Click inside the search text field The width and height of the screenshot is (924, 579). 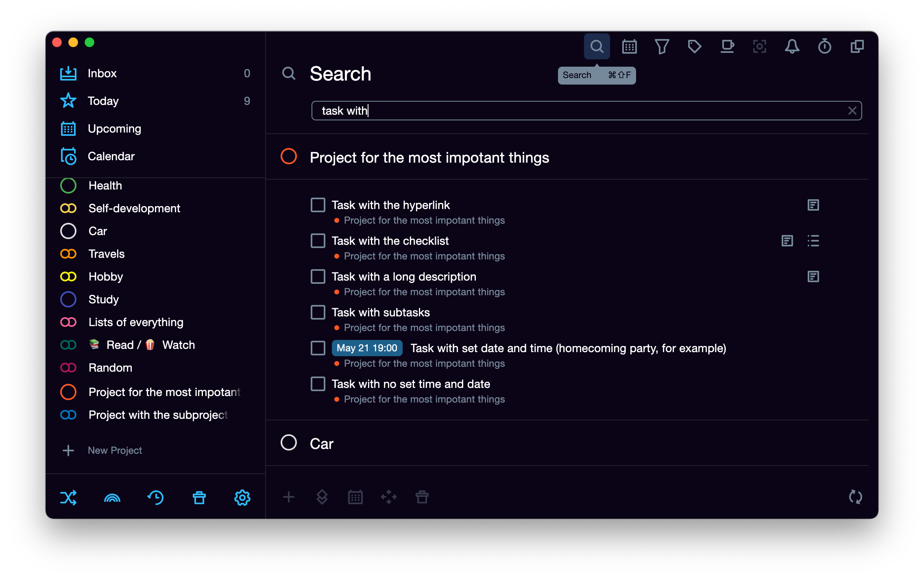[x=569, y=111]
